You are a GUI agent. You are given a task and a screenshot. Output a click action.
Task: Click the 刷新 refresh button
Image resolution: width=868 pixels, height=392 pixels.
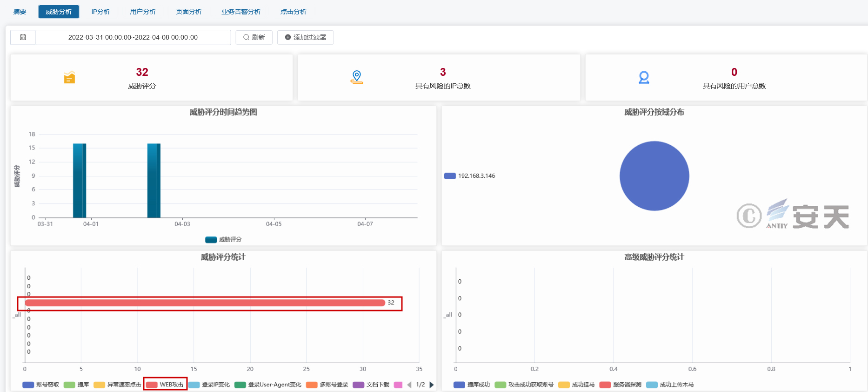coord(254,37)
